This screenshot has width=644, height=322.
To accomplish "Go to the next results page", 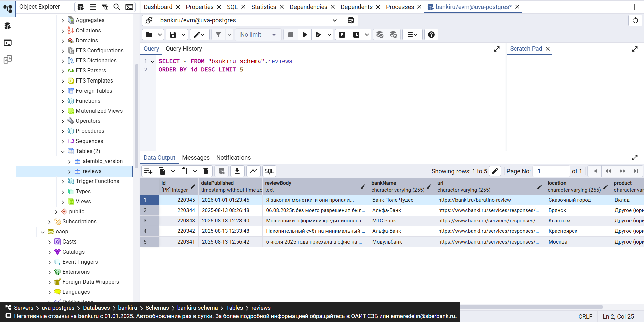I will [x=622, y=171].
